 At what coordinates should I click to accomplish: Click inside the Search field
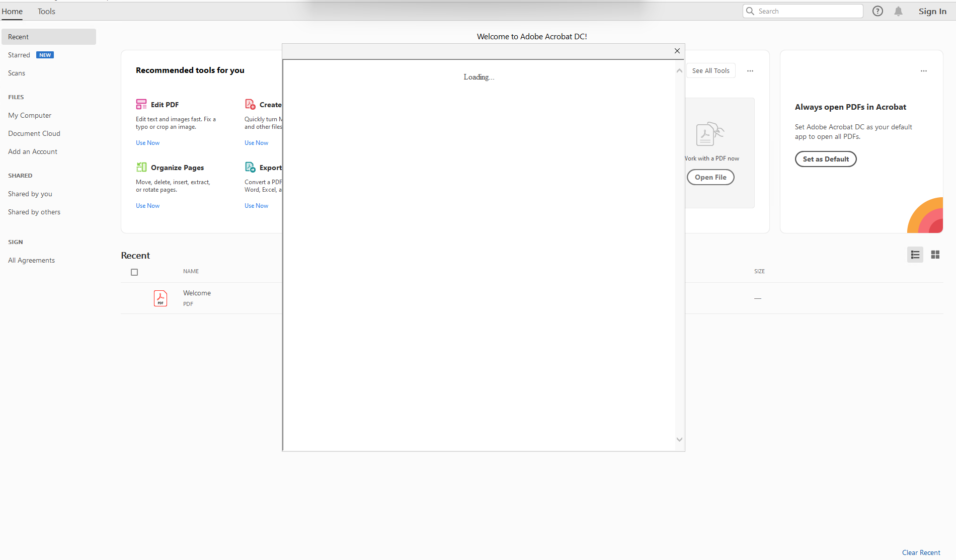803,11
